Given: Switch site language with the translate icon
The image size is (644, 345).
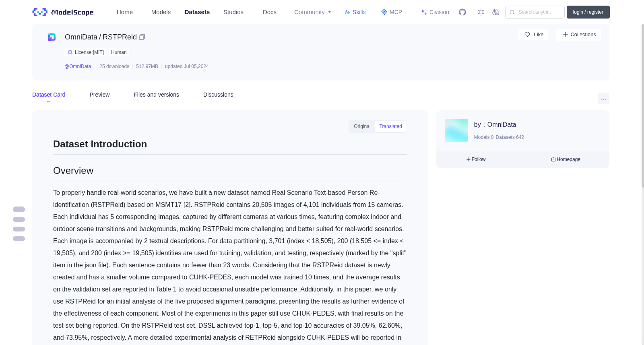Looking at the screenshot, I should [x=495, y=12].
